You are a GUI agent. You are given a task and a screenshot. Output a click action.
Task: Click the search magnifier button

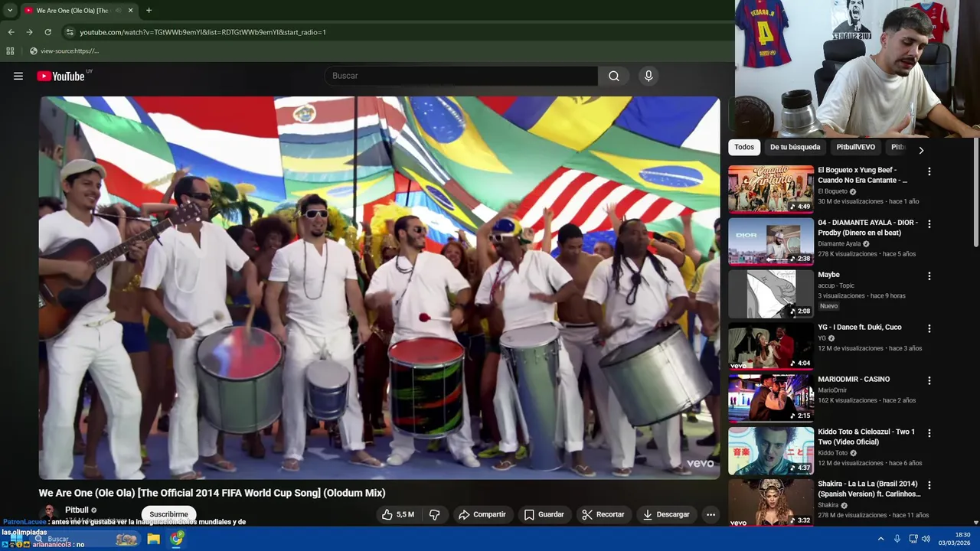coord(614,76)
